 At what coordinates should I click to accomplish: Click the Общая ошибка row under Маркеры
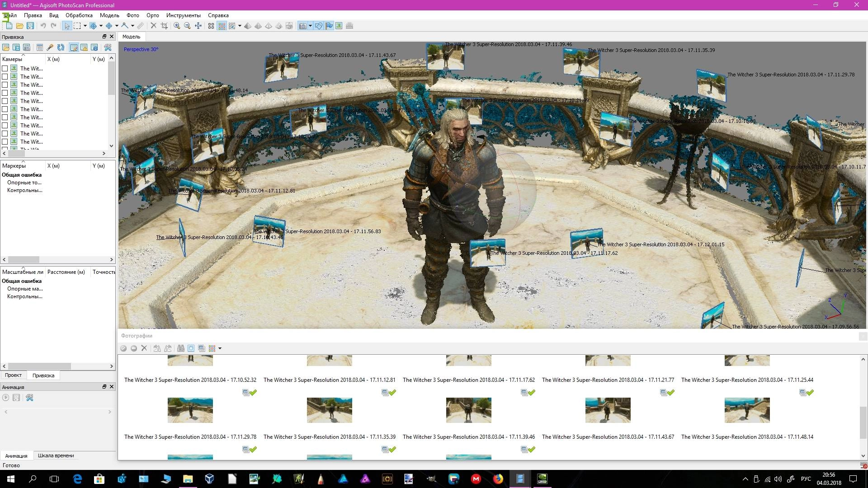pyautogui.click(x=22, y=175)
